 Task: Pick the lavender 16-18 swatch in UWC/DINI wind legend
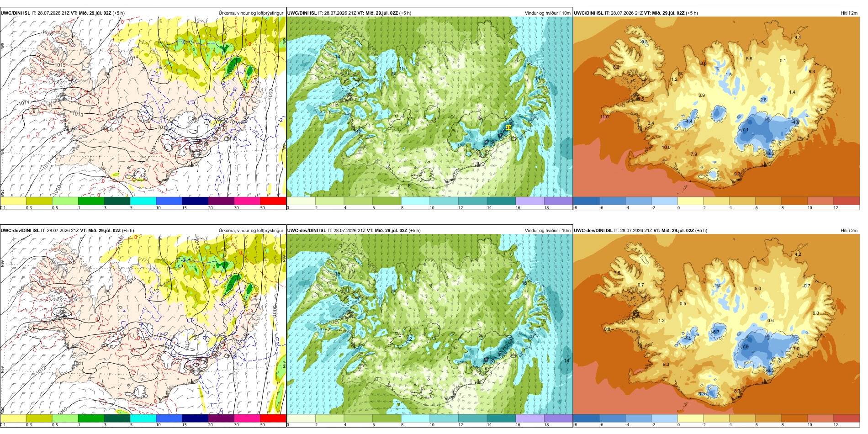tap(530, 201)
